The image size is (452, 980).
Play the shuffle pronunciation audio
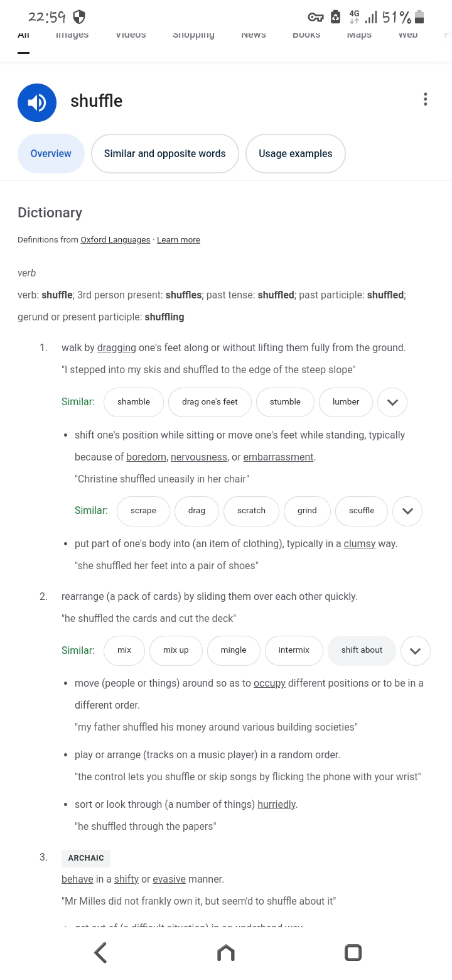(37, 102)
